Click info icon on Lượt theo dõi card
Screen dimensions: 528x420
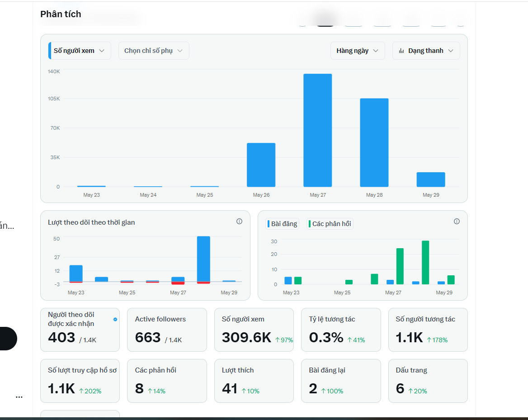239,221
